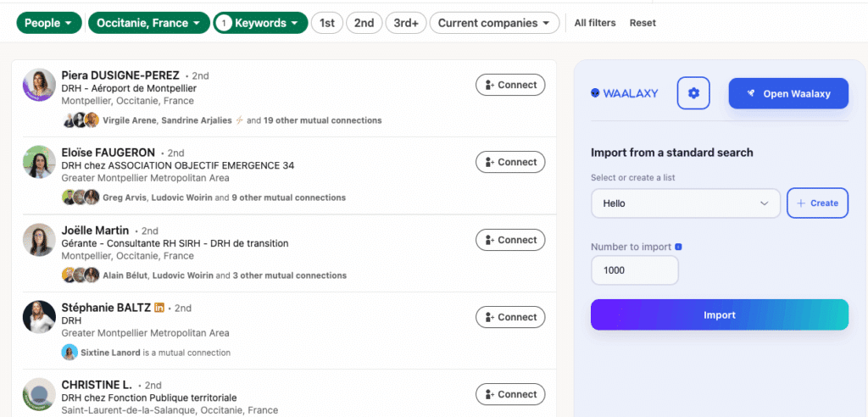Viewport: 868px width, 417px height.
Task: Open Piera DUSIGNE-PEREZ profile photo
Action: coord(39,85)
